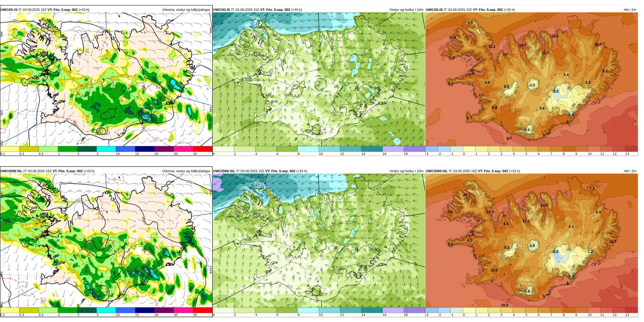Viewport: 644px width, 322px height.
Task: Click the red 13 degree swatch in the IG-IS temperature legend
Action: click(631, 149)
